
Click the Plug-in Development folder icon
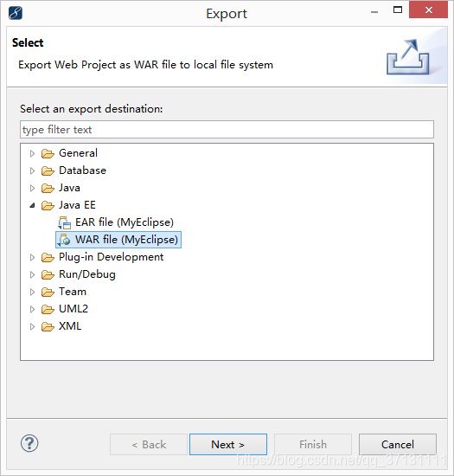pos(48,257)
